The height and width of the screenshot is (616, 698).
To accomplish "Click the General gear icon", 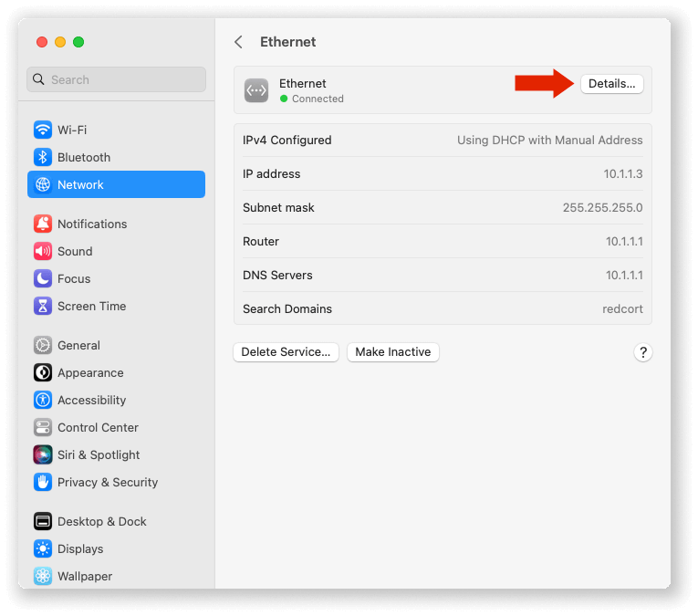I will [43, 345].
